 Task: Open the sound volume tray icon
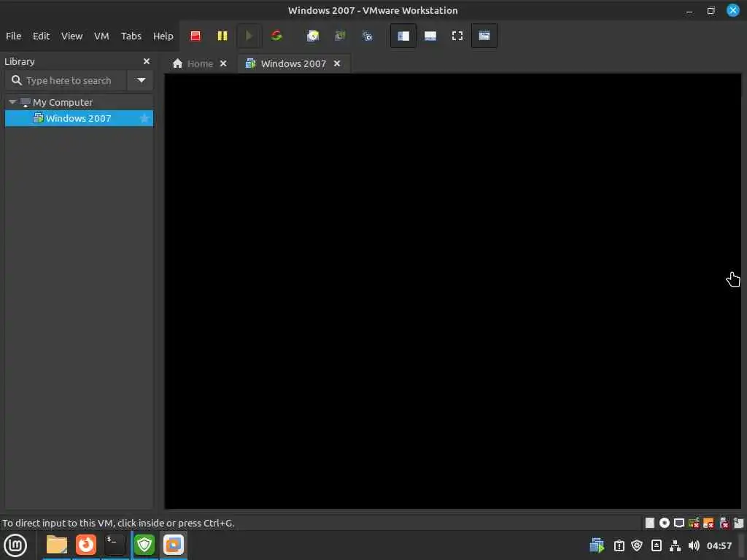pyautogui.click(x=694, y=545)
